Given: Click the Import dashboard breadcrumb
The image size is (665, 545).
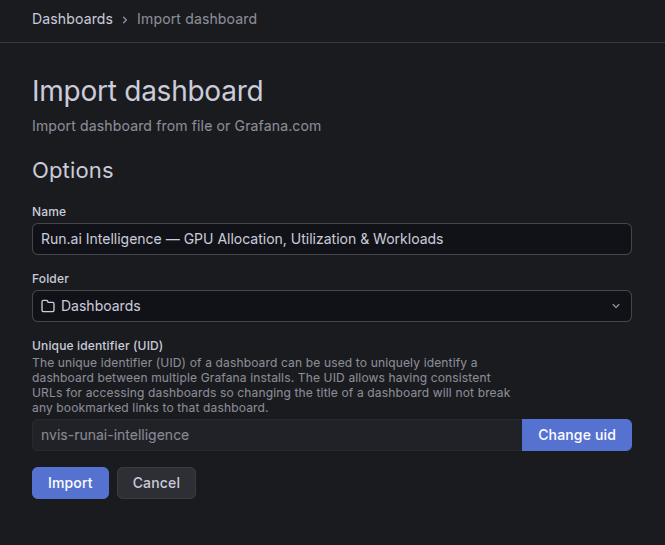Looking at the screenshot, I should click(197, 19).
